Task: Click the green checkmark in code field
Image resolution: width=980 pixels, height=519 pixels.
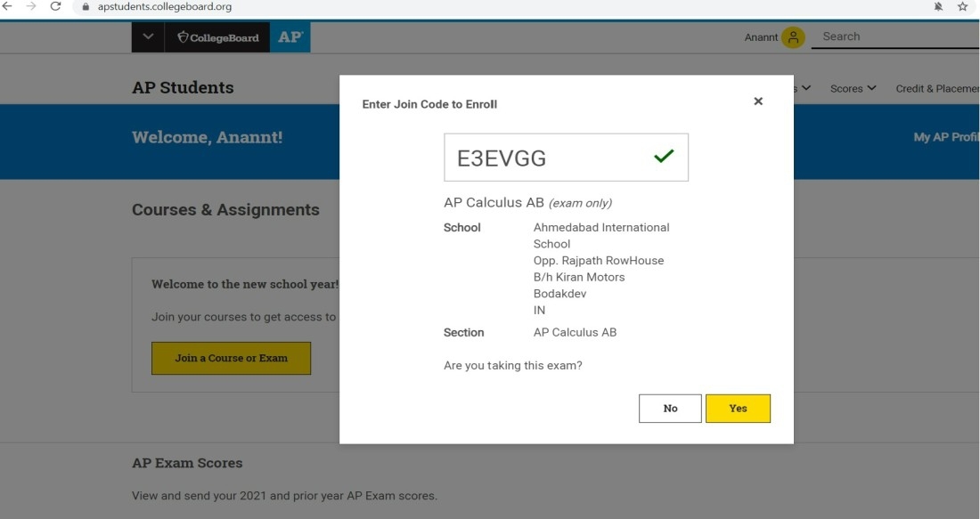Action: [664, 156]
